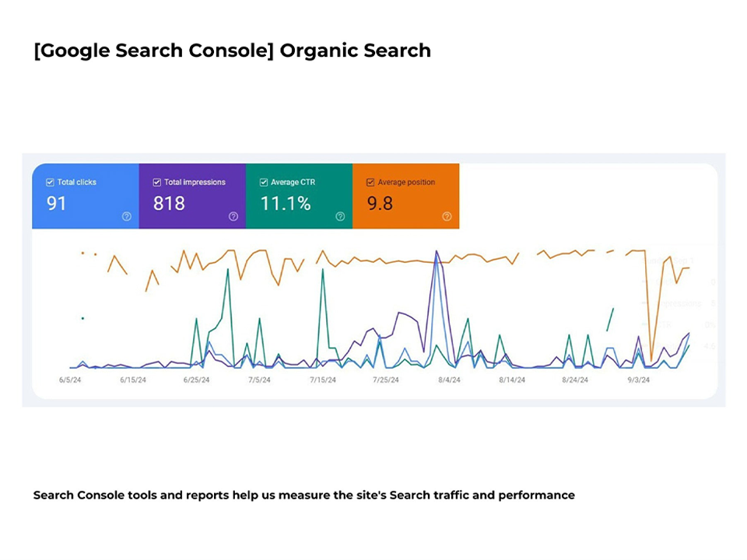Image resolution: width=747 pixels, height=560 pixels.
Task: Disable the Average position checkbox
Action: coord(370,182)
